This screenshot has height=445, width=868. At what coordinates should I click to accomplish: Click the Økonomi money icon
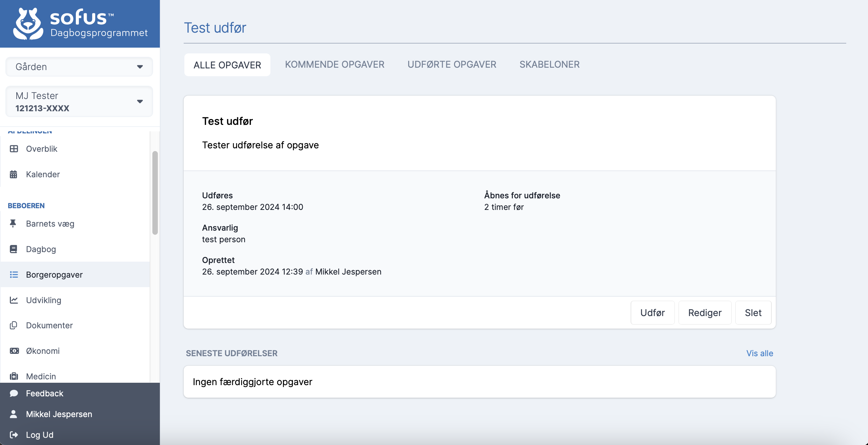[x=14, y=351]
